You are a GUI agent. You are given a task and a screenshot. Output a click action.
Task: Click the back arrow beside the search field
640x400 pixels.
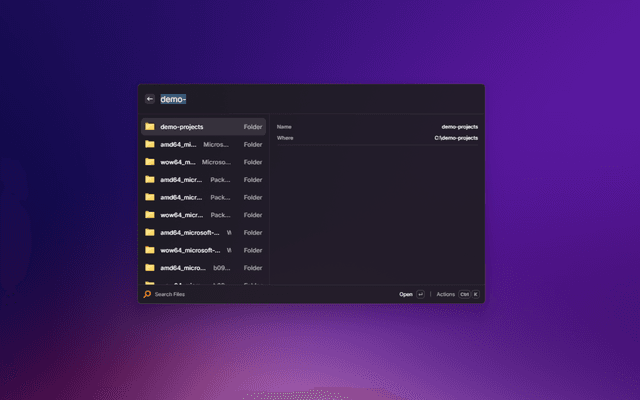149,99
